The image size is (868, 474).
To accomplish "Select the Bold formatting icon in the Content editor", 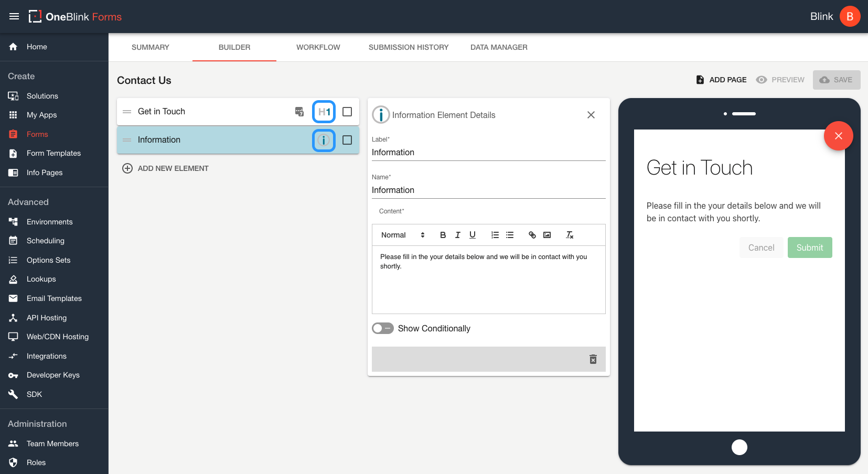I will click(443, 234).
